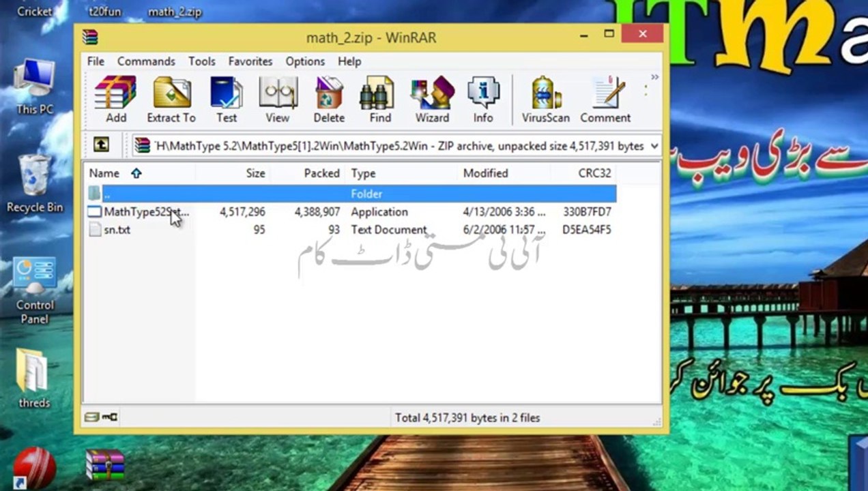The width and height of the screenshot is (868, 491).
Task: Launch the Wizard tool
Action: tap(433, 100)
